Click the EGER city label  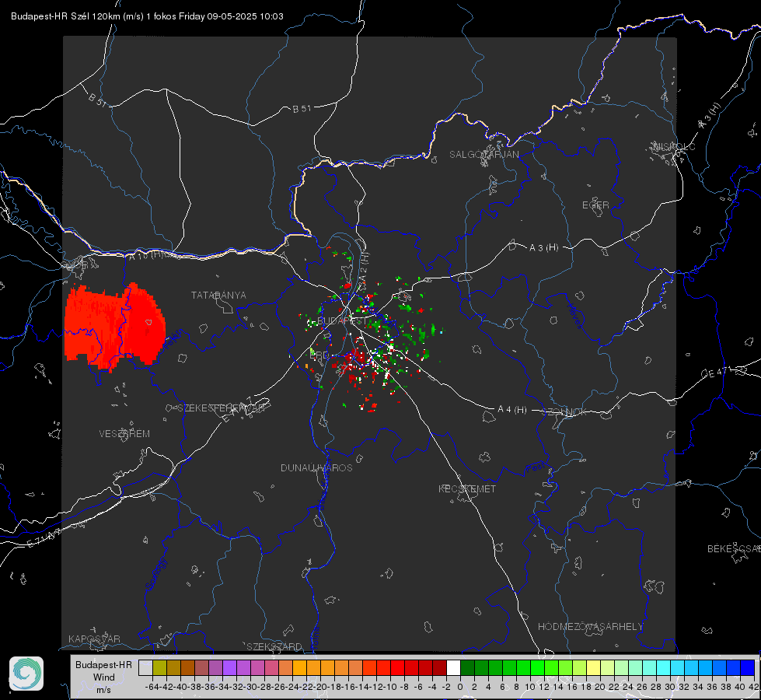coord(595,205)
